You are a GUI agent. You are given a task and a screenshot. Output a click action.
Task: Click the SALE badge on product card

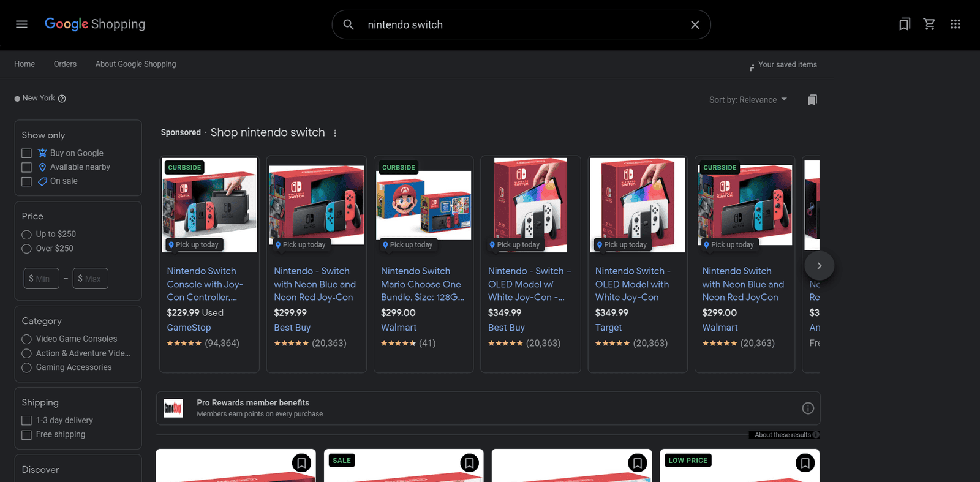342,461
